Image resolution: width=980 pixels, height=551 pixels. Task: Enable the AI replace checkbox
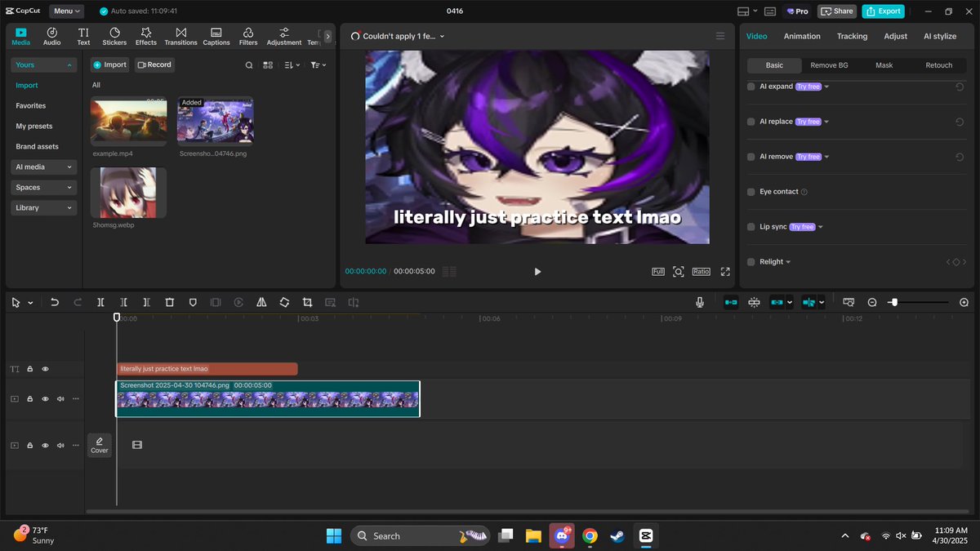click(x=751, y=122)
